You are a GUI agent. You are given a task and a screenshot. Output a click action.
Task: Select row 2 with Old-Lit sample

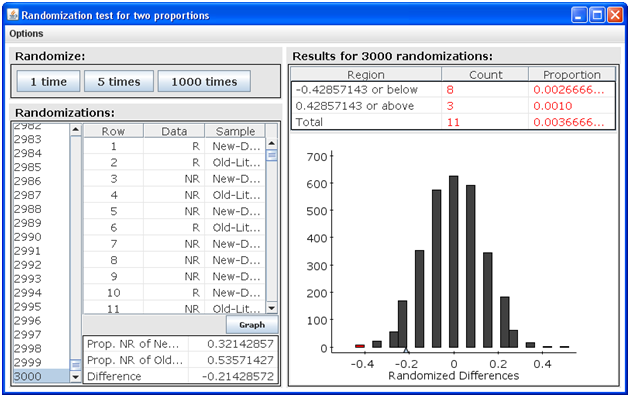point(174,162)
